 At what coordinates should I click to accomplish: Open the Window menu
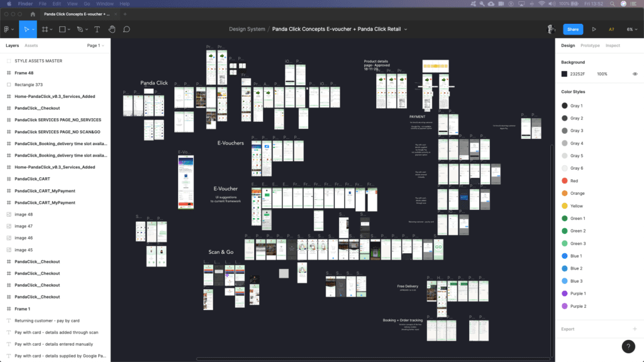pos(105,4)
